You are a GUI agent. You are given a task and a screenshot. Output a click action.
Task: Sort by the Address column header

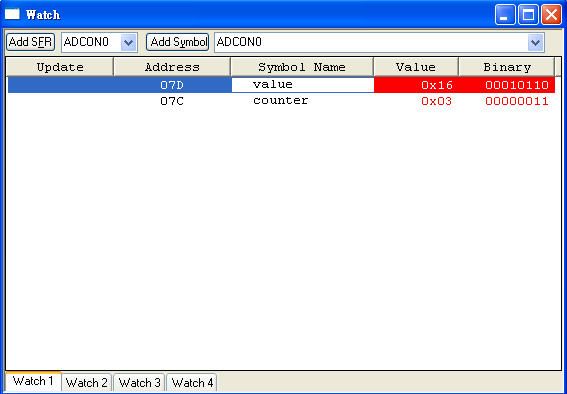172,67
